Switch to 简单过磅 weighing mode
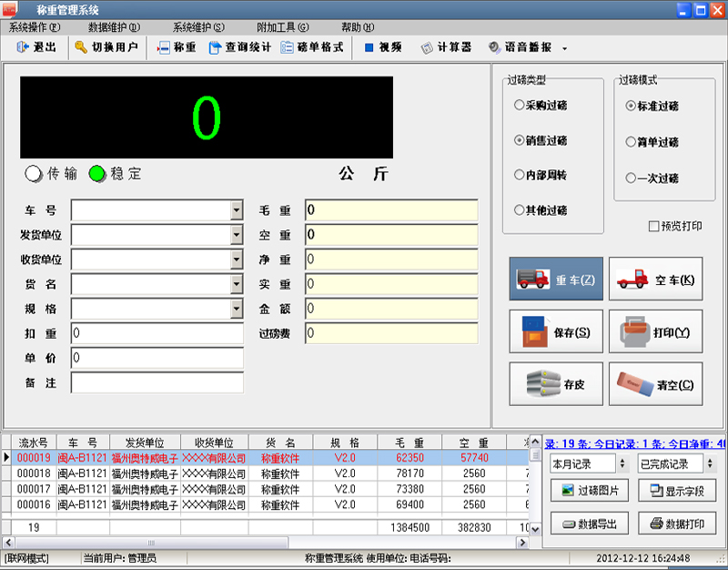Viewport: 728px width, 570px height. coord(631,141)
